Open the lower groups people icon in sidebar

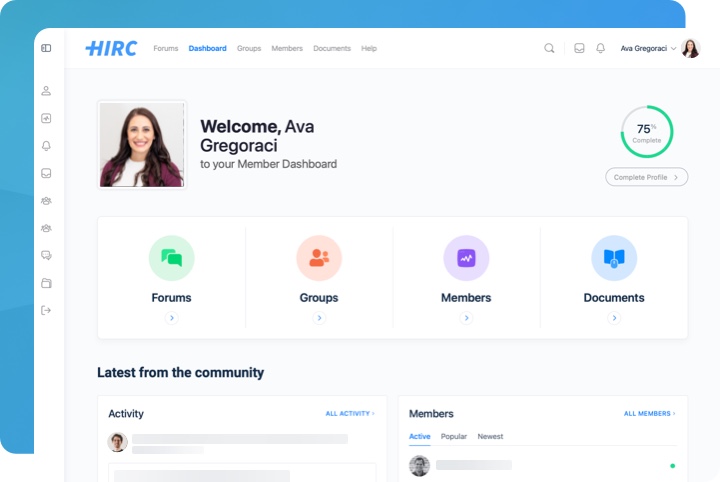(x=46, y=228)
